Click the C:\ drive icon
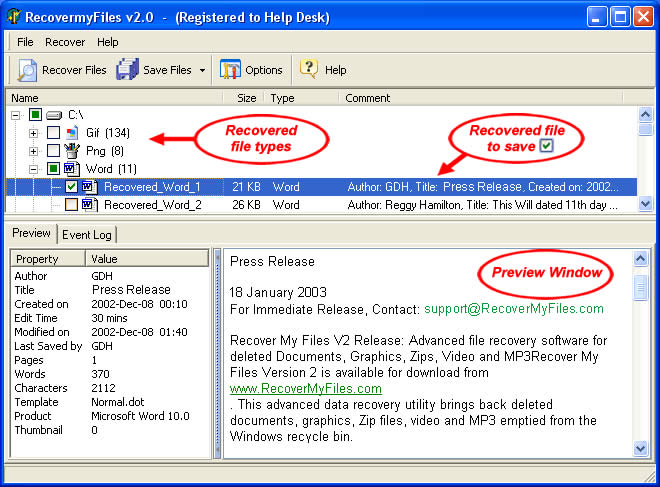The height and width of the screenshot is (487, 660). click(54, 115)
